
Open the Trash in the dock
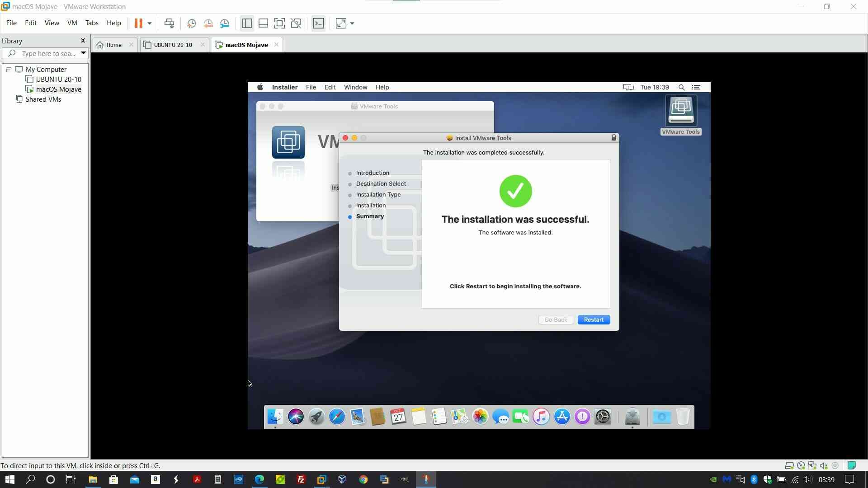pyautogui.click(x=683, y=416)
